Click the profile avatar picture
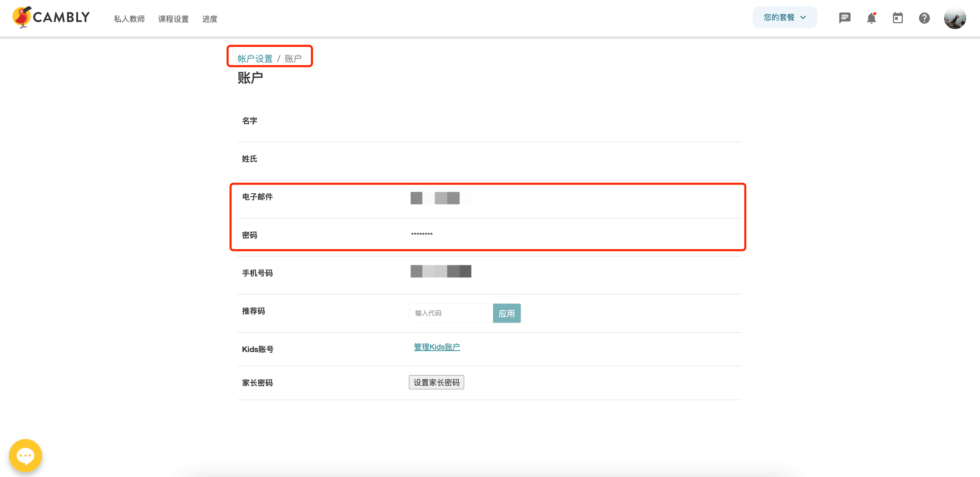 tap(954, 18)
